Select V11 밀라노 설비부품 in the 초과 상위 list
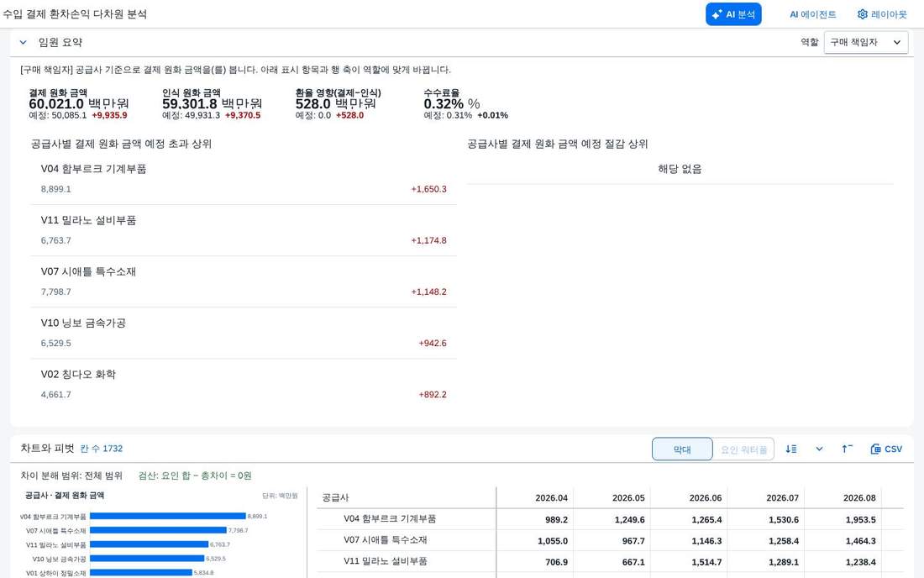924x578 pixels. coord(244,230)
